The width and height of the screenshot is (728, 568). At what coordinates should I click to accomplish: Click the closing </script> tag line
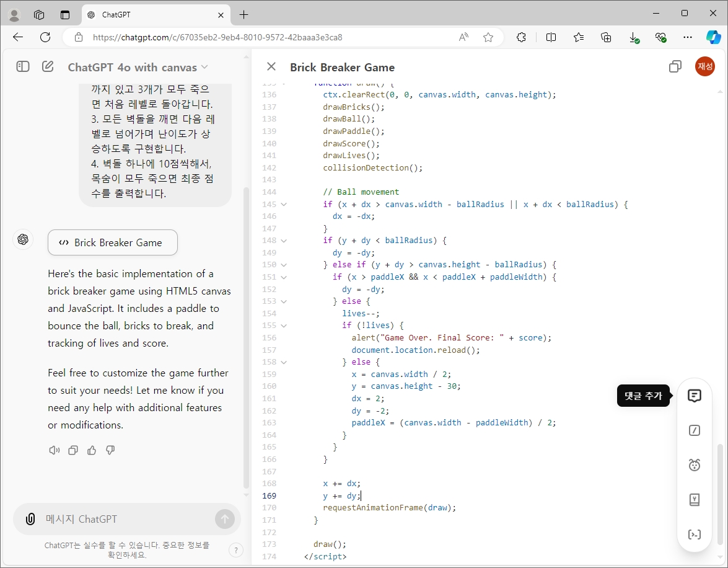tap(325, 556)
